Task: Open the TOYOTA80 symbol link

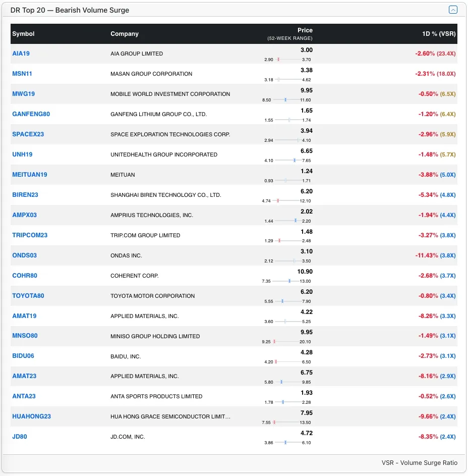Action: tap(28, 296)
